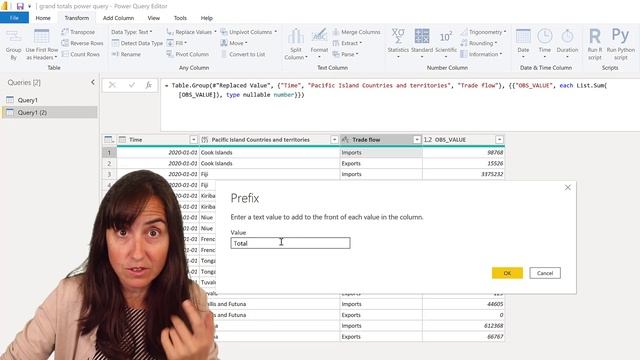Select row number 1 in the grid

tap(109, 152)
